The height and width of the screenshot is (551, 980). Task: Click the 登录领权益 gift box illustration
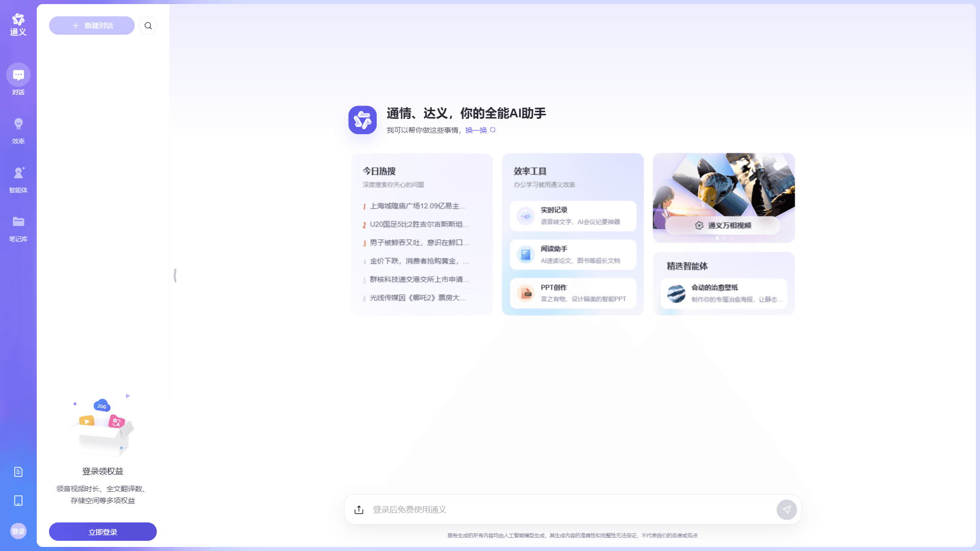click(103, 426)
